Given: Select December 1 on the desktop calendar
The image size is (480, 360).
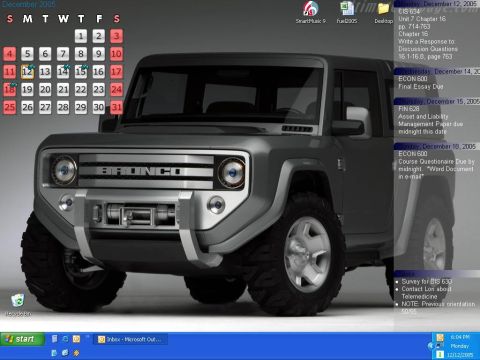Looking at the screenshot, I should [x=81, y=36].
